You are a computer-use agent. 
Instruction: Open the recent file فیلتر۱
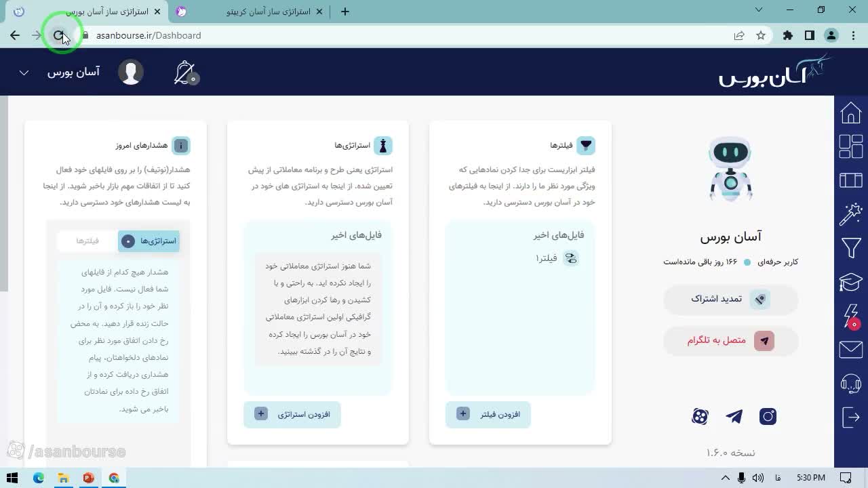[x=557, y=258]
